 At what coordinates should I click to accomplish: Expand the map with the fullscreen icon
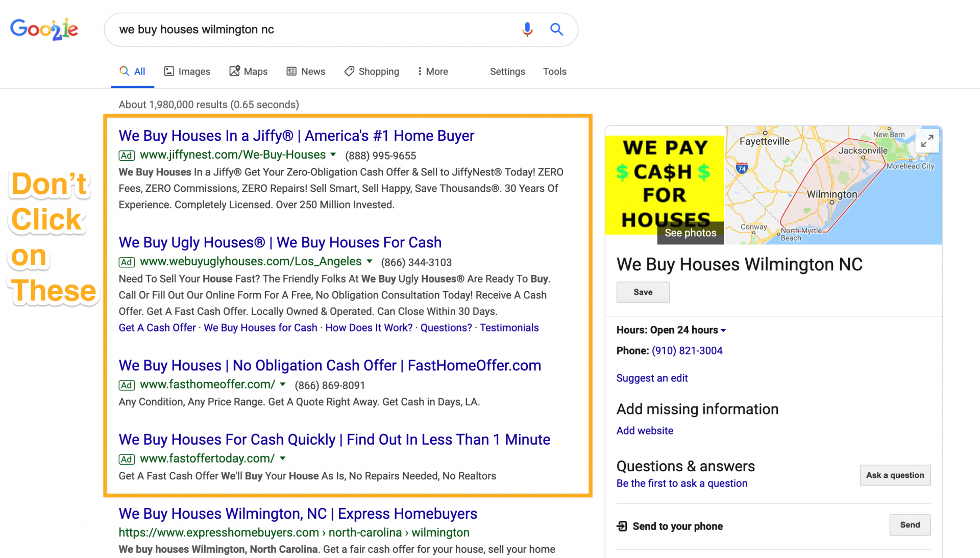pos(927,141)
